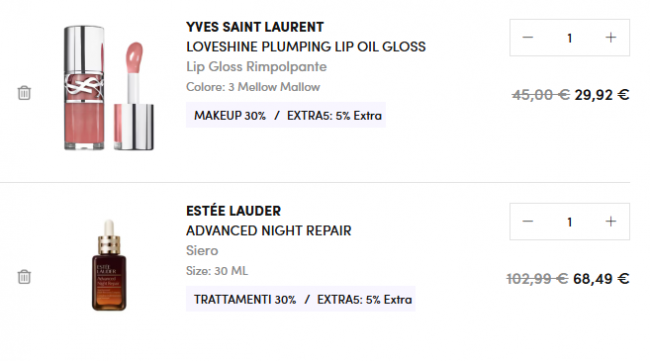Remove the Estée Lauder serum with trash icon

click(x=24, y=277)
